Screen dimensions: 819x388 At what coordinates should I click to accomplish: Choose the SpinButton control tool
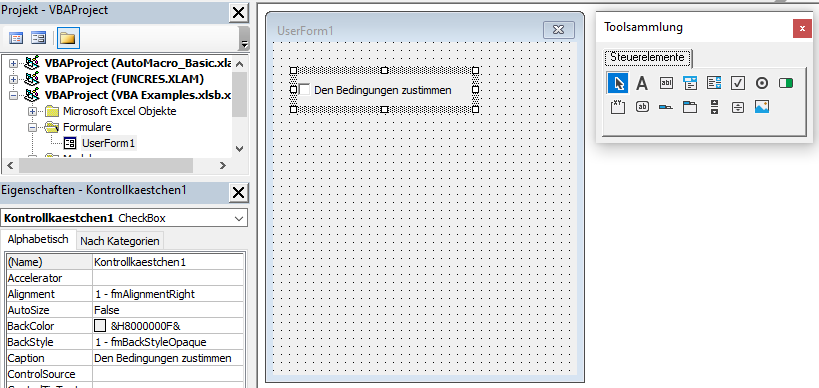coord(714,107)
